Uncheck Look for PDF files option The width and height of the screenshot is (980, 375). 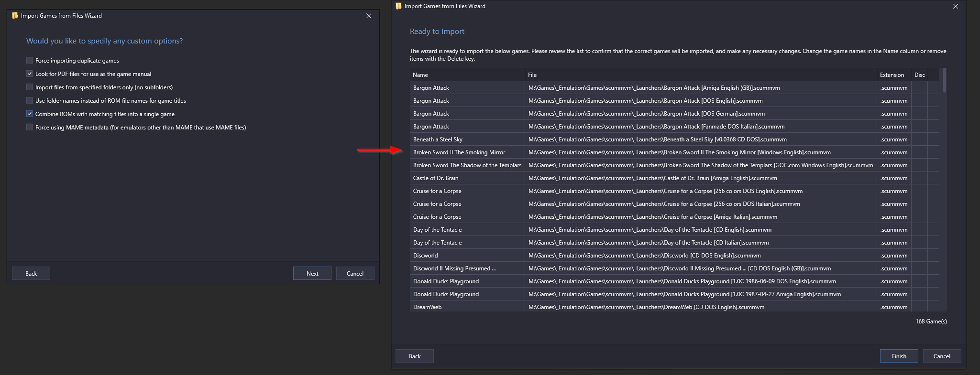pyautogui.click(x=30, y=74)
